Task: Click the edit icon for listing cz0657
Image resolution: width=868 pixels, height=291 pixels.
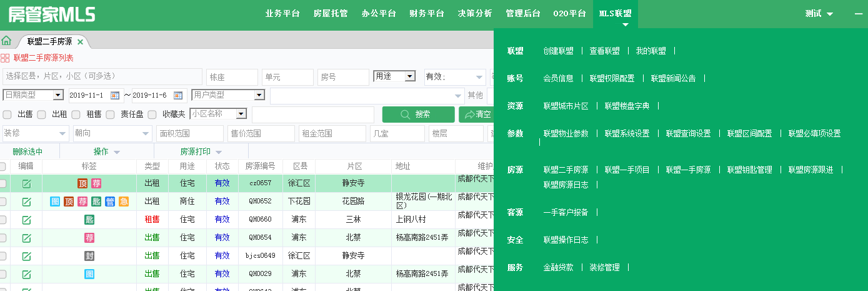Action: click(x=26, y=183)
